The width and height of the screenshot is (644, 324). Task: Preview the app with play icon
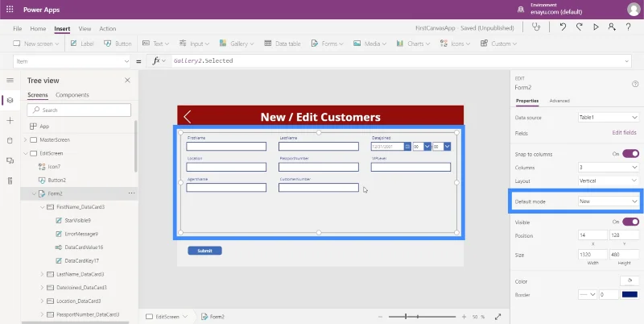click(596, 27)
